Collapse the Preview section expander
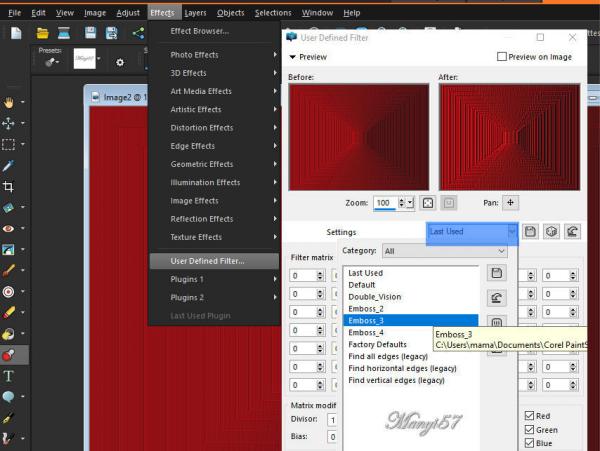Viewport: 600px width, 451px height. (293, 57)
